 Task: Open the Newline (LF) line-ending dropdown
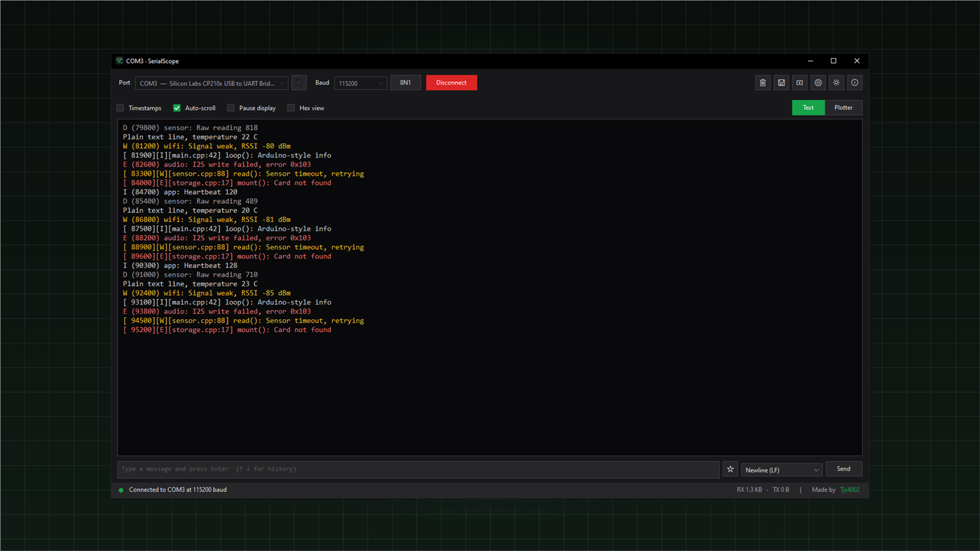tap(781, 470)
